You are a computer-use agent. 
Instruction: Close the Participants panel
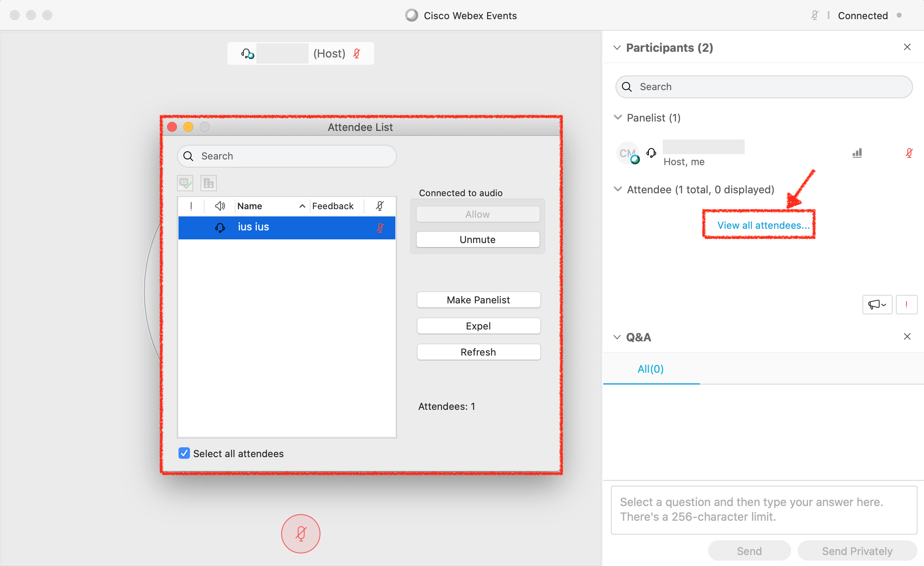[907, 47]
